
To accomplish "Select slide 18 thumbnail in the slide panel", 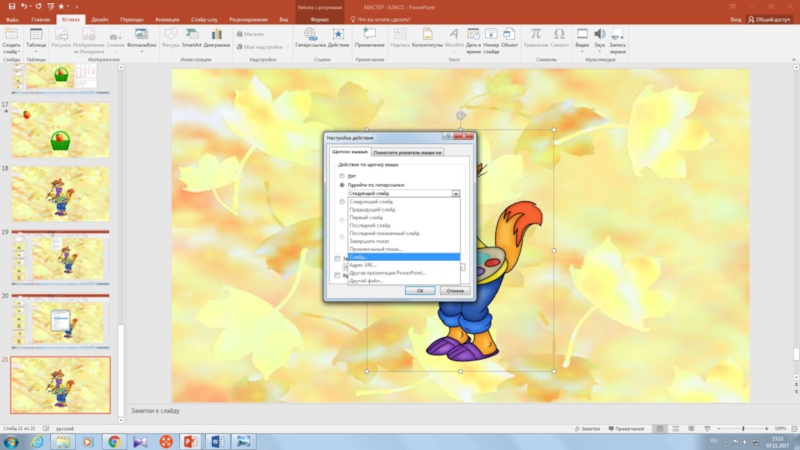I will 60,192.
